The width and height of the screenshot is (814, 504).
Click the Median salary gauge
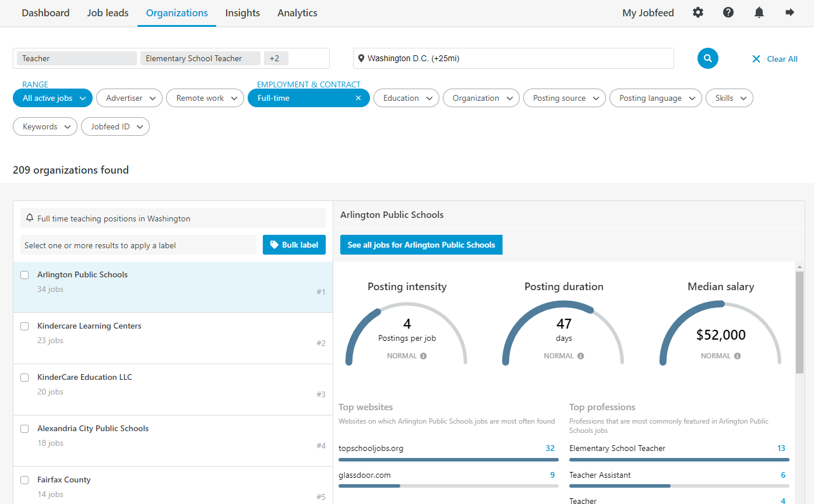pos(721,333)
